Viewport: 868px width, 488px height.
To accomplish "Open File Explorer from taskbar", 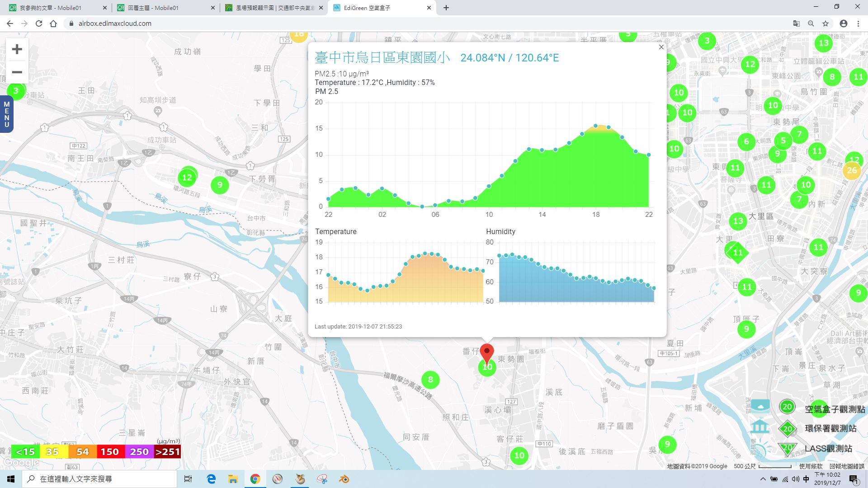I will point(233,479).
